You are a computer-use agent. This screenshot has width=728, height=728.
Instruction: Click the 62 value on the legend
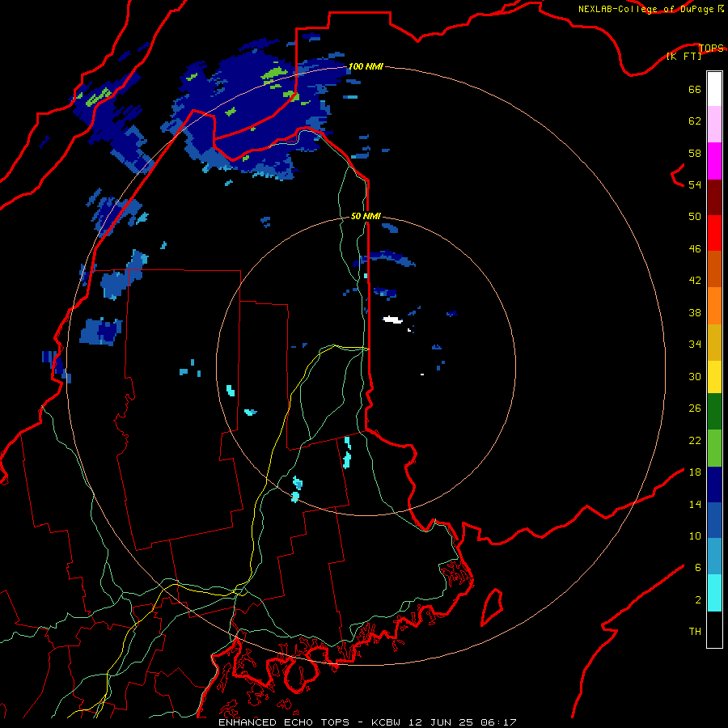695,121
